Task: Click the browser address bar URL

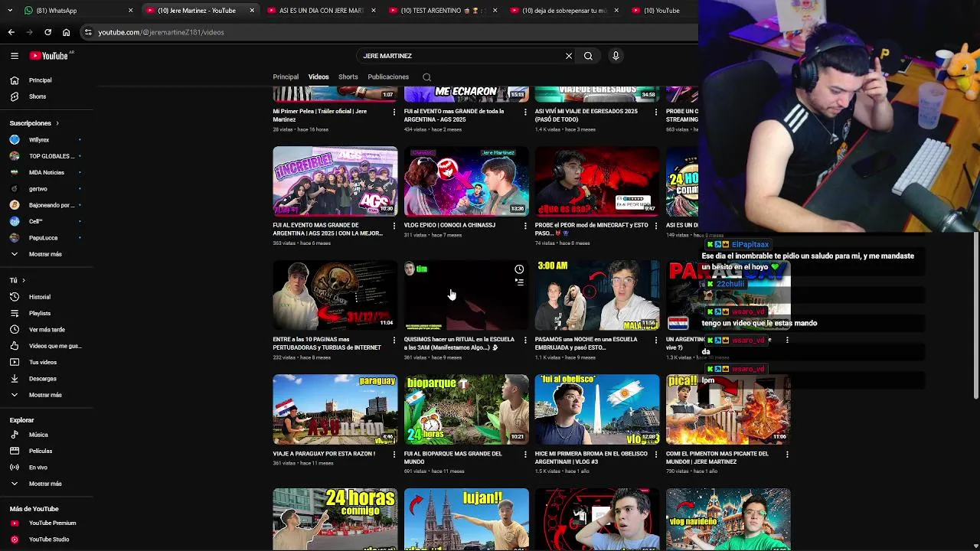Action: 161,32
